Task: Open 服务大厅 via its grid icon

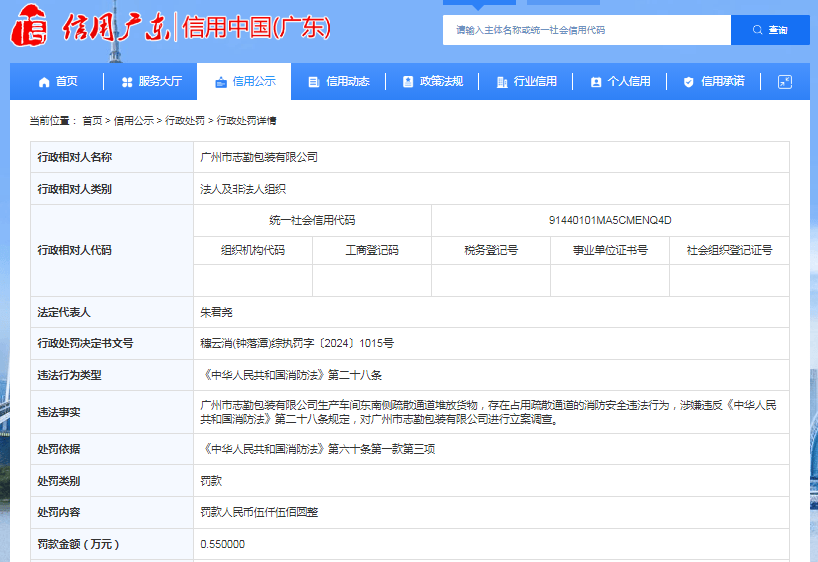Action: (x=127, y=82)
